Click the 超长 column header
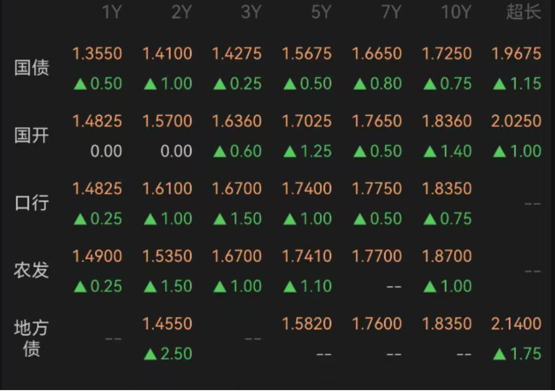 click(x=523, y=13)
